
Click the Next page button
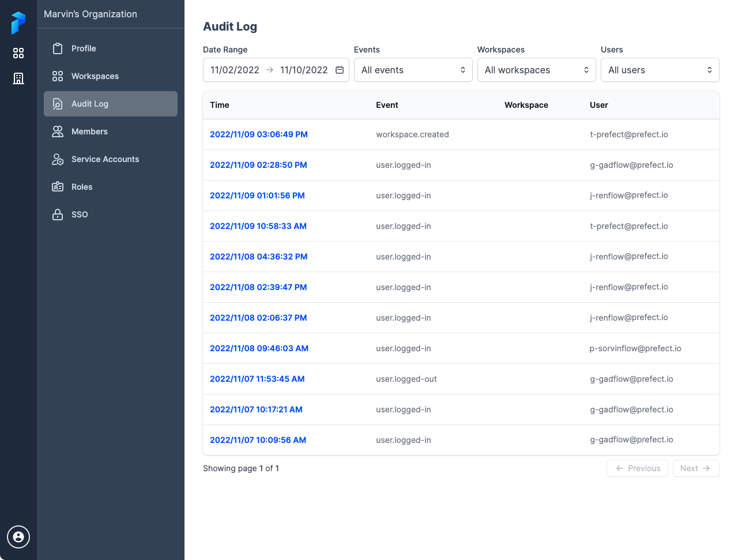696,468
